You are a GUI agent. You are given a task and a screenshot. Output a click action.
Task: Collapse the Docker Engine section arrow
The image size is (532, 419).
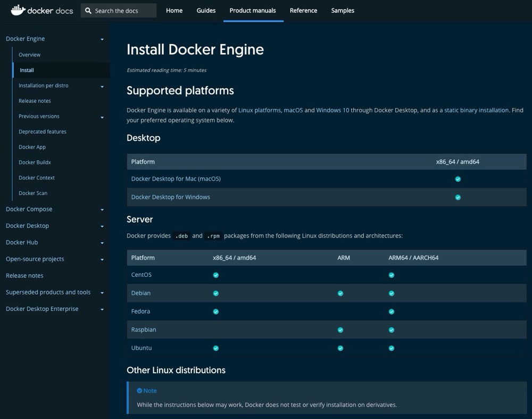click(102, 39)
